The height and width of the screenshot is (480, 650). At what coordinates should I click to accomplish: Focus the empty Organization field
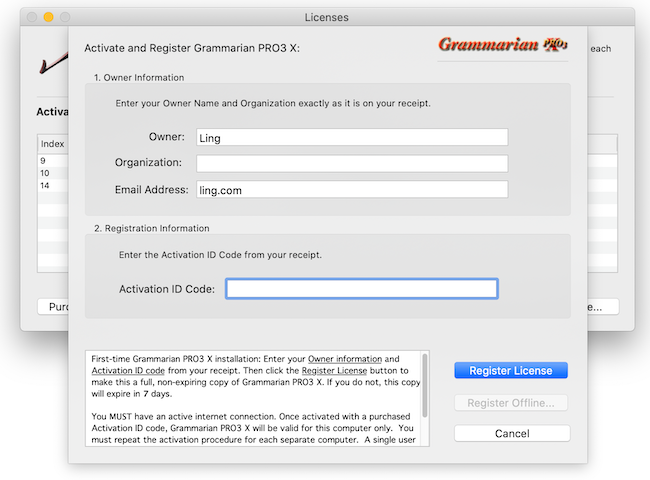(352, 163)
